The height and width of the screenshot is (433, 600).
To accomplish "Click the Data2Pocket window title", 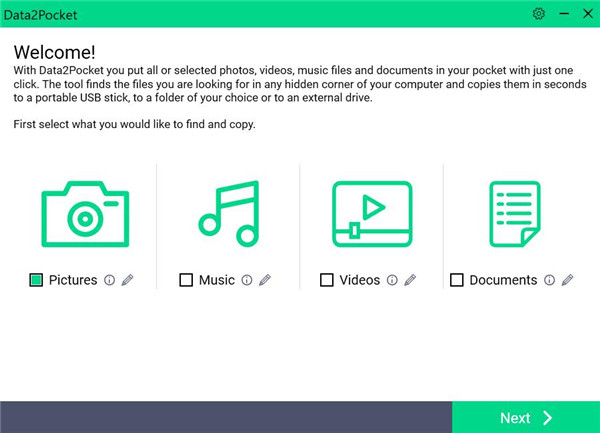I will click(41, 15).
